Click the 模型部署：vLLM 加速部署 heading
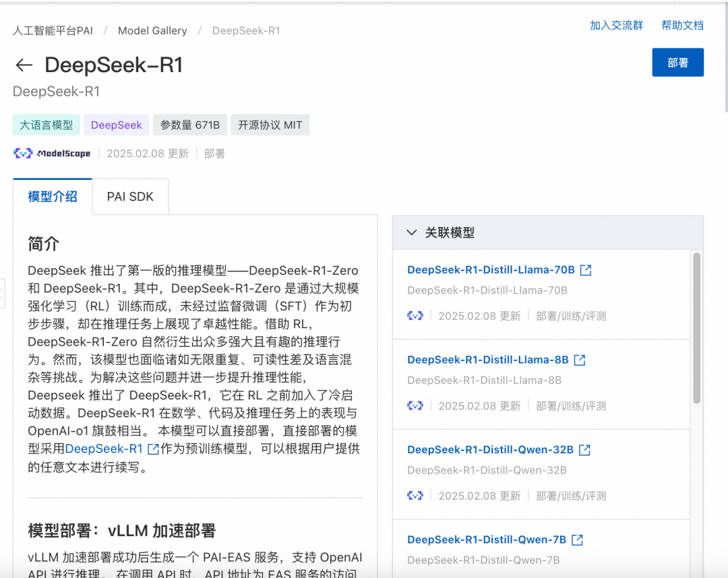The width and height of the screenshot is (728, 578). [121, 531]
